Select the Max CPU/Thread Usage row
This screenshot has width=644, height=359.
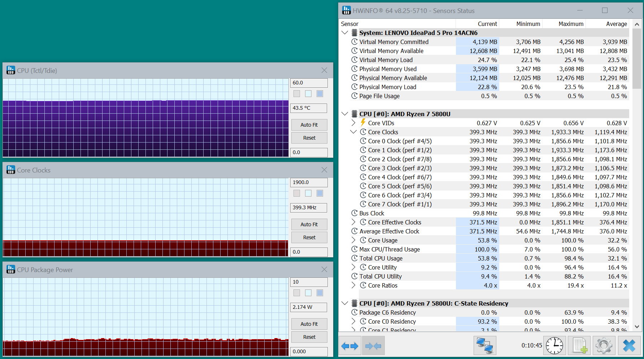tap(484, 249)
